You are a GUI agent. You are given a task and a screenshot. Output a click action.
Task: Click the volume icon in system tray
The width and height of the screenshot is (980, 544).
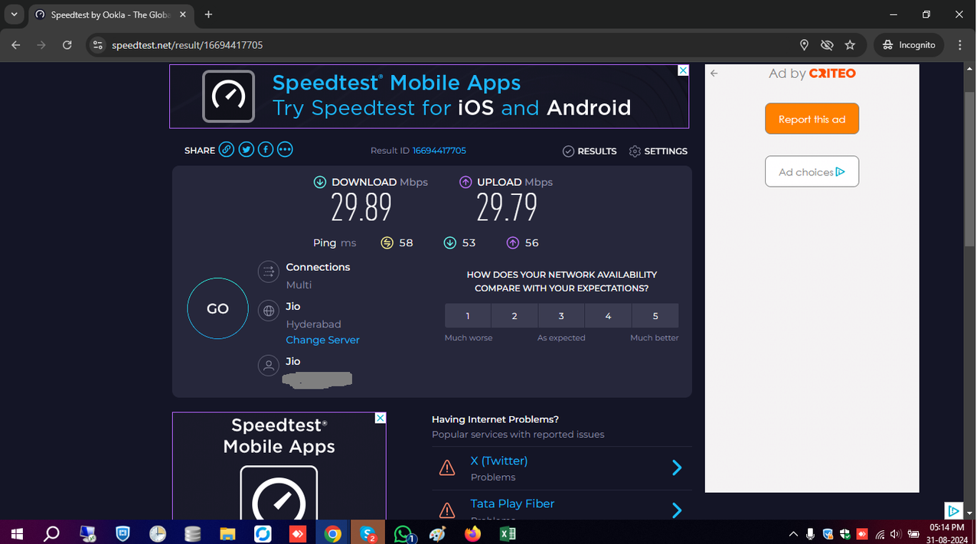click(896, 534)
